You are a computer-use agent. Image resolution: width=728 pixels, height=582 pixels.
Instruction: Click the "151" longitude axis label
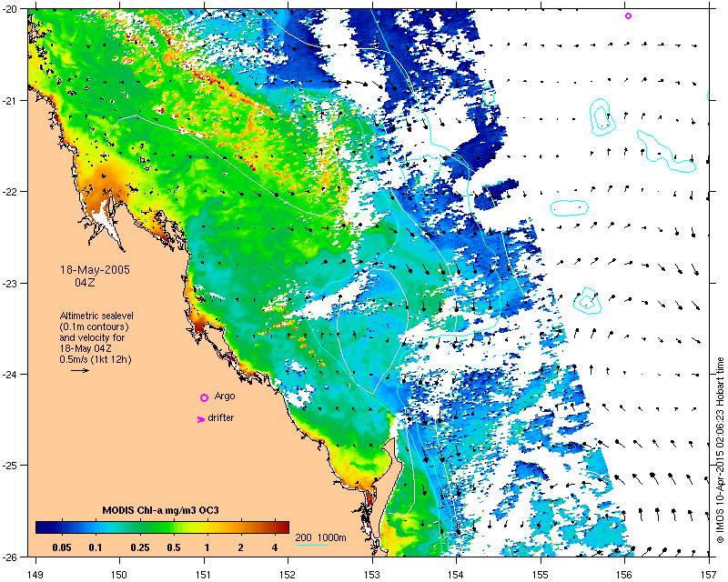click(x=204, y=576)
